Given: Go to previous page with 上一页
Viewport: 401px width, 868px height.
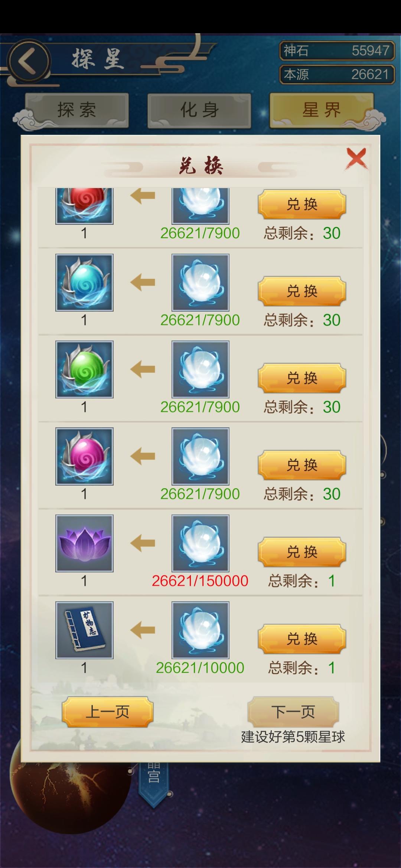Looking at the screenshot, I should (x=108, y=712).
